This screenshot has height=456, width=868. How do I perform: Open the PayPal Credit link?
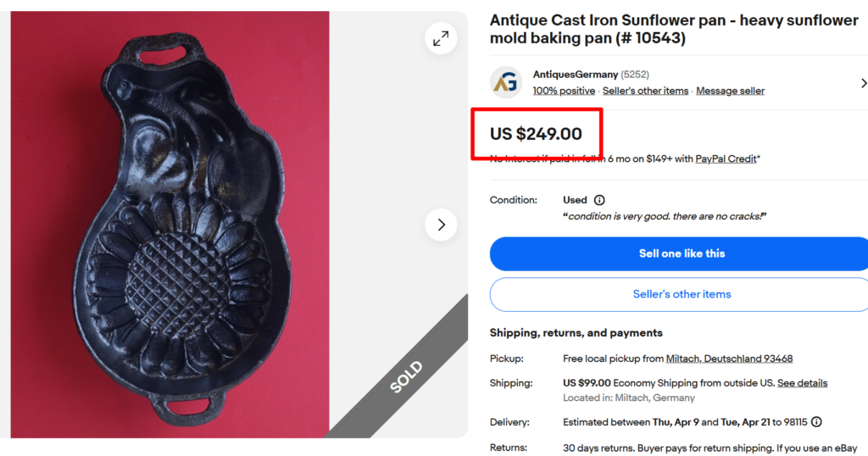coord(726,158)
